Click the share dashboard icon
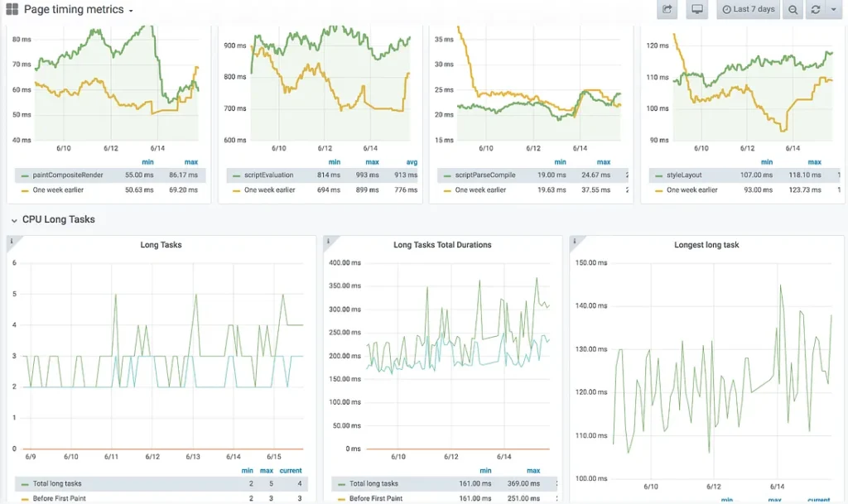Screen dimensions: 848x504 click(x=667, y=10)
